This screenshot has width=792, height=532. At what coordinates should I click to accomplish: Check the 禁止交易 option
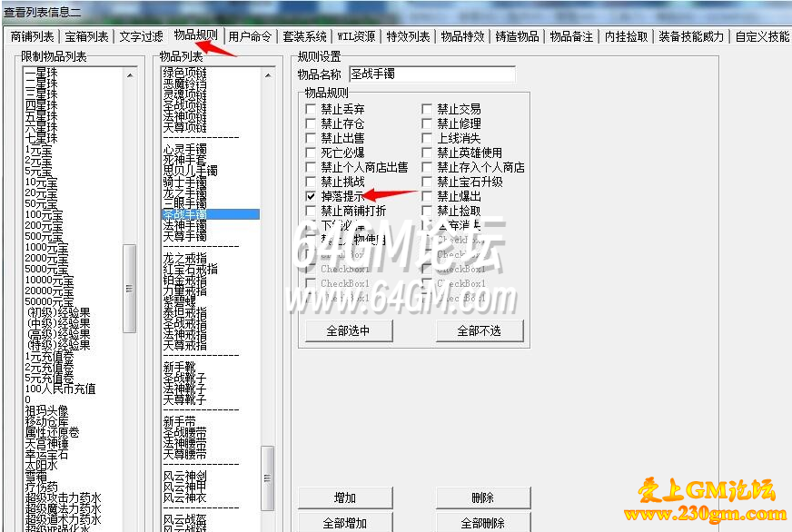[x=427, y=109]
